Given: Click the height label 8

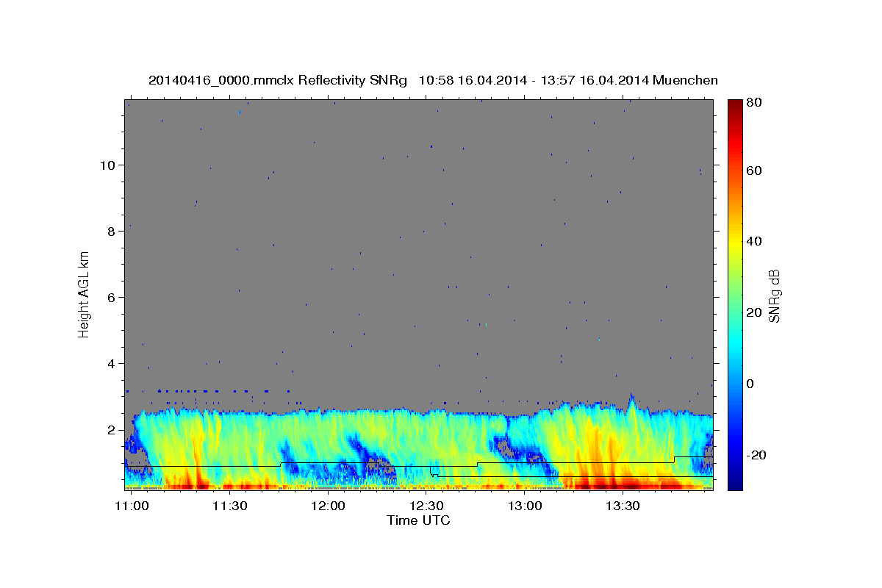Looking at the screenshot, I should (112, 232).
